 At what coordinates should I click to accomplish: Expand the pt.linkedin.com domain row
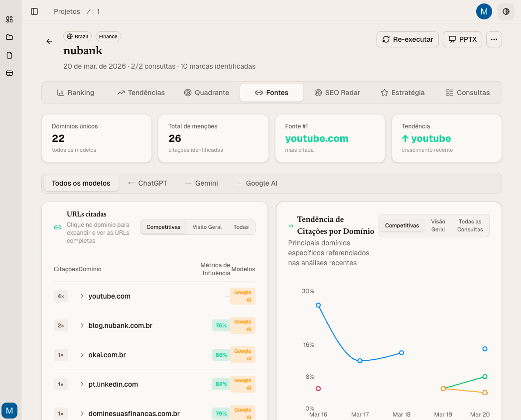tap(82, 384)
